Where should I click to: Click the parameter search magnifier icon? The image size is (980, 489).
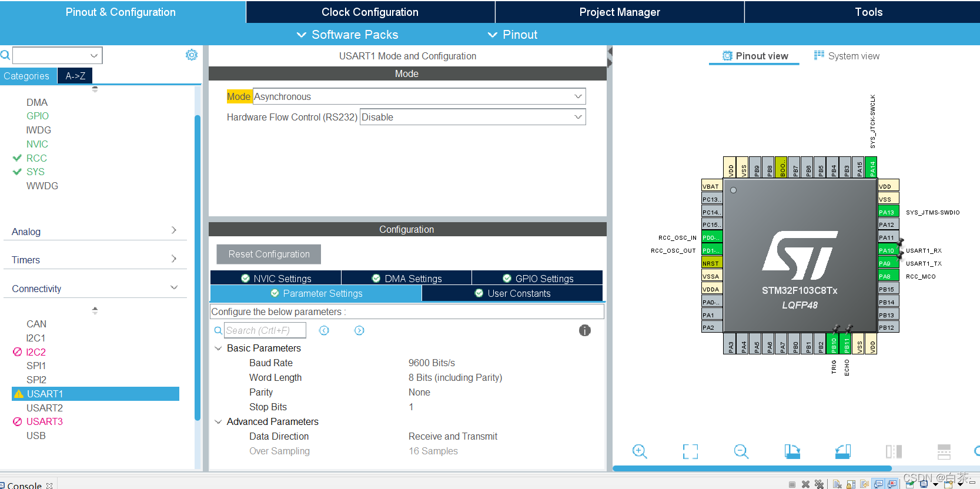pos(218,330)
